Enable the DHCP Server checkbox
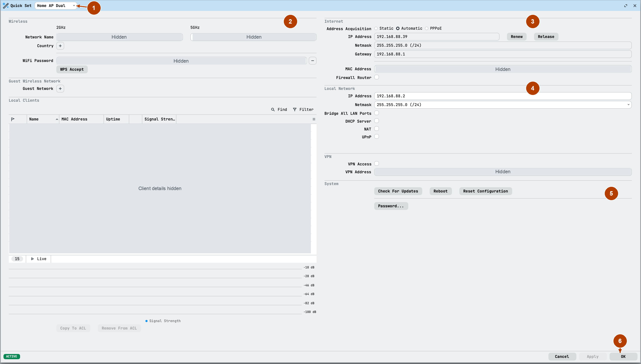This screenshot has width=641, height=364. [x=377, y=121]
